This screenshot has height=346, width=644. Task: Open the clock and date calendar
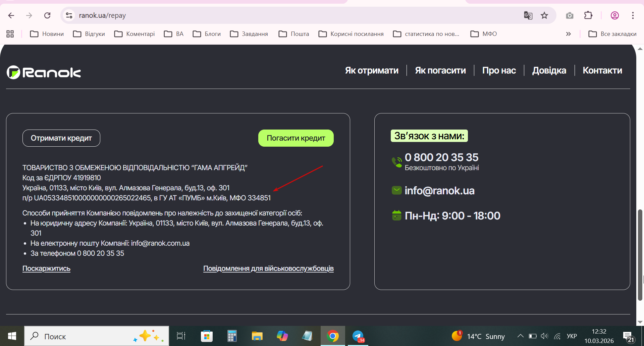(599, 336)
